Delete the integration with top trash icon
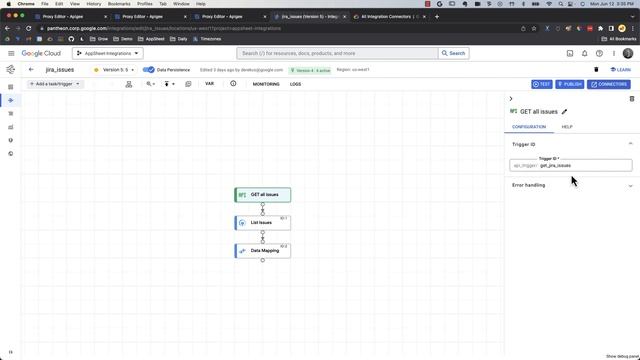640x360 pixels. 596,70
